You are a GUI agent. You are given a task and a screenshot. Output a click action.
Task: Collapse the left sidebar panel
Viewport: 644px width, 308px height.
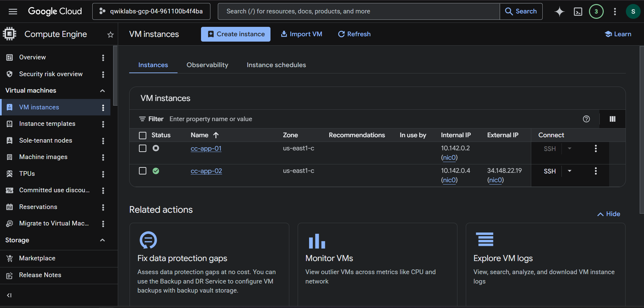[9, 295]
